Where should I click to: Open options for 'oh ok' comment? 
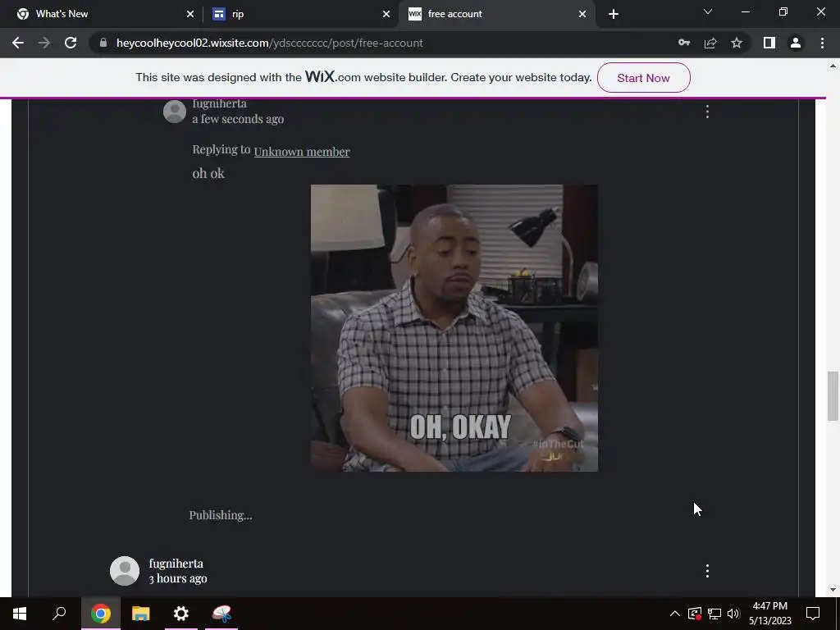coord(707,112)
